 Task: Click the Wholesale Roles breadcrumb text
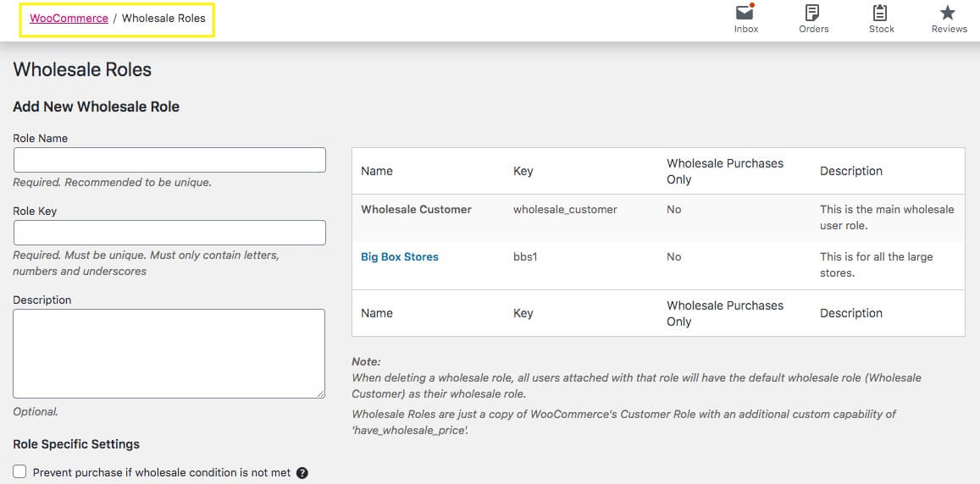(x=163, y=18)
